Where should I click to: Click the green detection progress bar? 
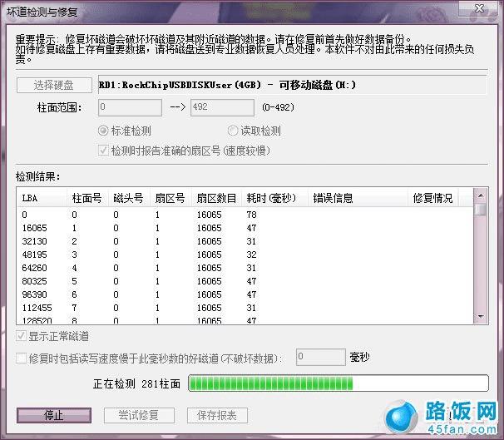(338, 383)
